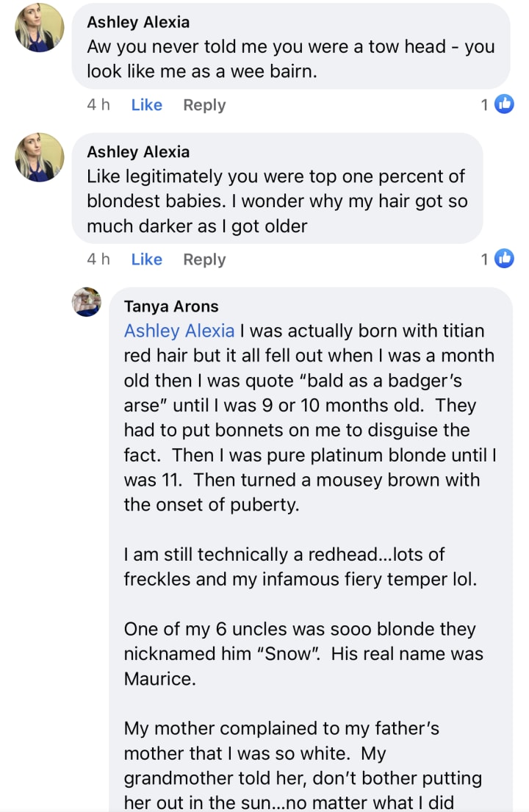The height and width of the screenshot is (812, 529).
Task: Reply to the "wee bairn" comment
Action: [204, 105]
